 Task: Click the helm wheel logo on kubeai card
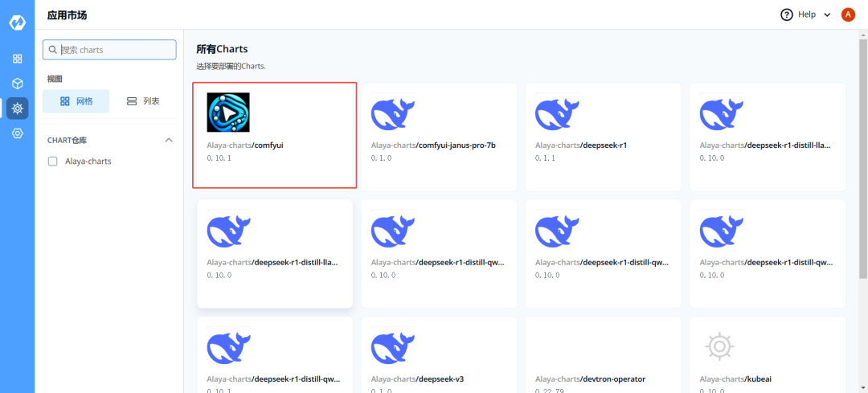coord(719,346)
